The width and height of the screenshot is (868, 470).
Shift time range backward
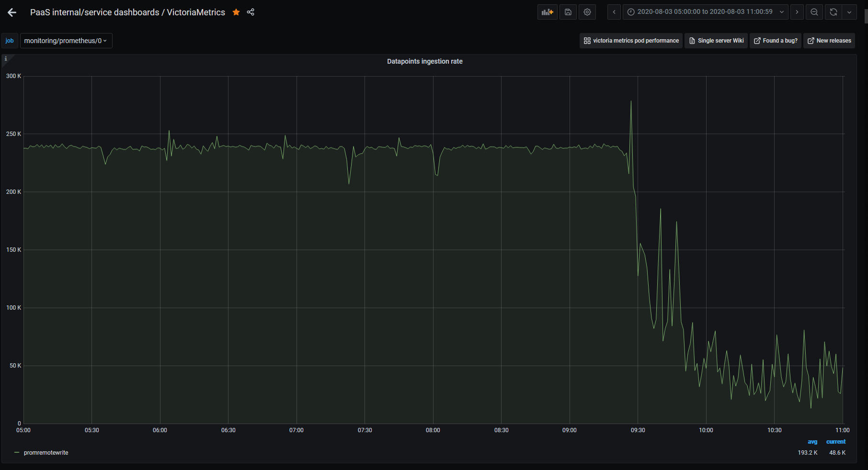pos(614,12)
